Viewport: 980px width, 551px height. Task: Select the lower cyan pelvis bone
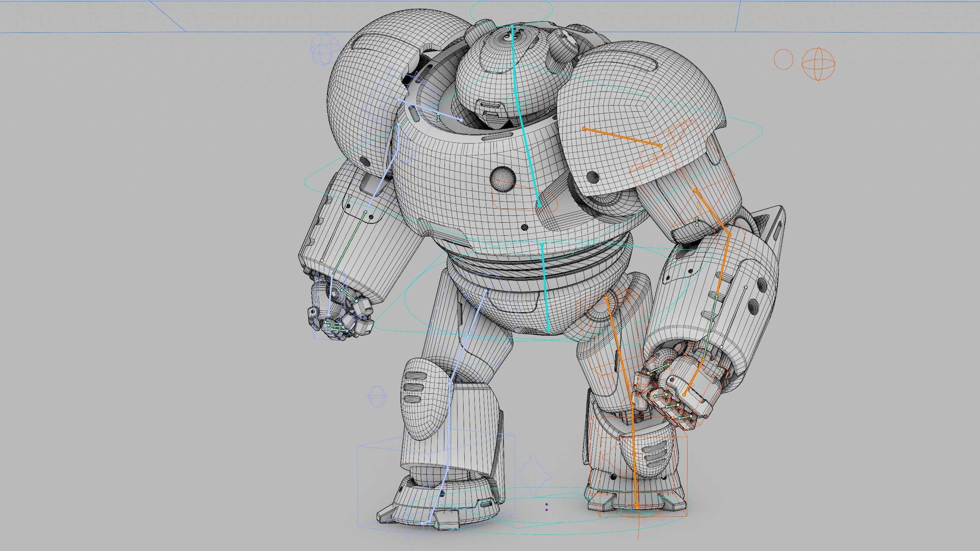[x=545, y=287]
